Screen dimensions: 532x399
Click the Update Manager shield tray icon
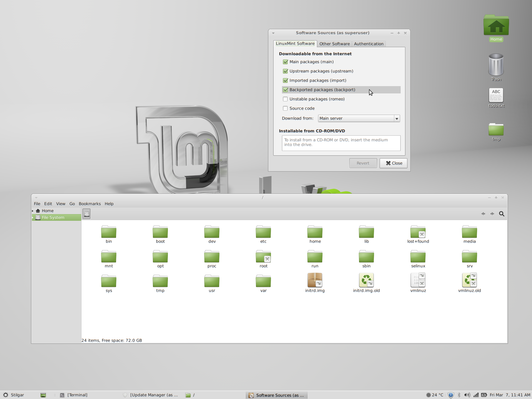tap(451, 395)
